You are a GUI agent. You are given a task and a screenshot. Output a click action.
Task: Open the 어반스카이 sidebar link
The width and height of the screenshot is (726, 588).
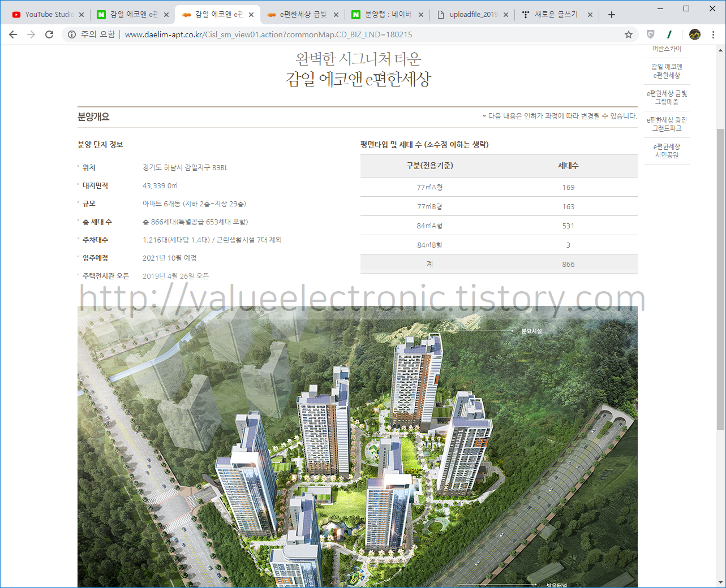pos(667,49)
